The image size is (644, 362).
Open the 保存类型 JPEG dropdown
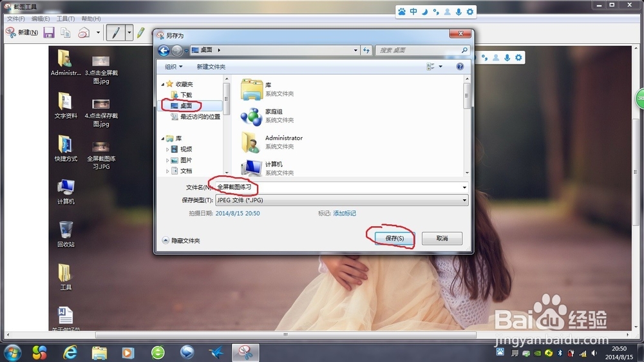coord(342,200)
